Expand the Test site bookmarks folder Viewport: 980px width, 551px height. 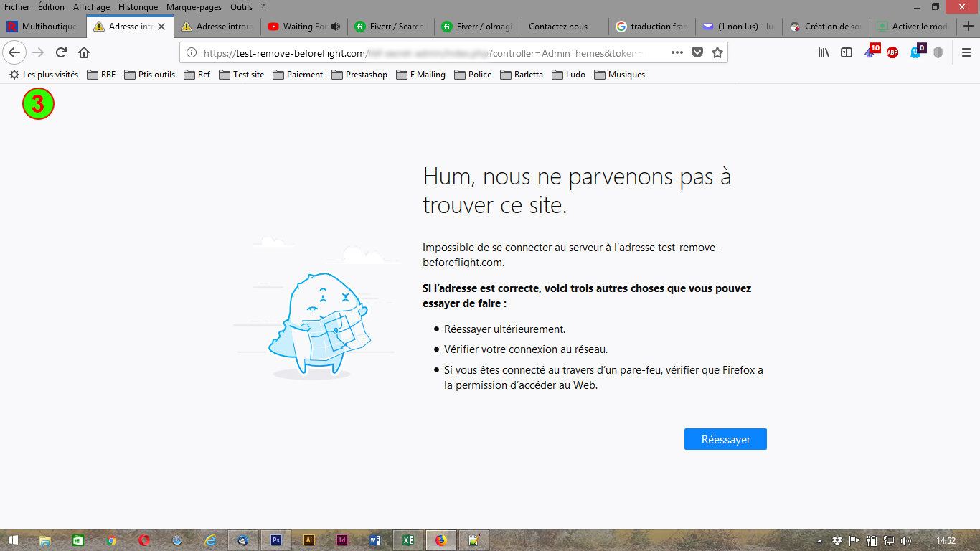[242, 75]
